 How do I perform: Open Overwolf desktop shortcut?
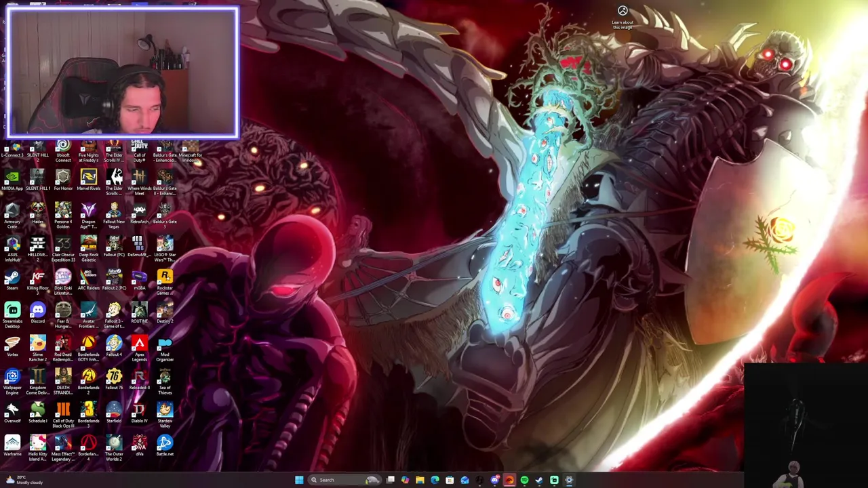pos(12,412)
